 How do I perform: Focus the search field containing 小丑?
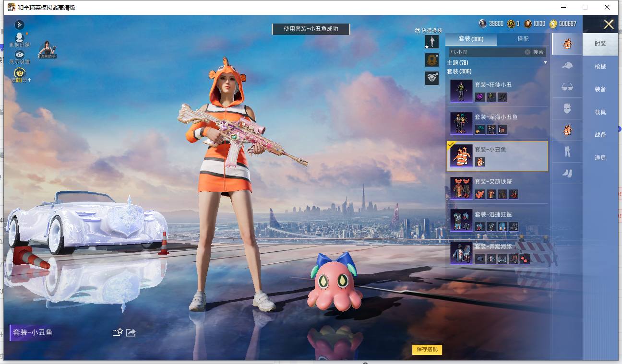click(490, 52)
